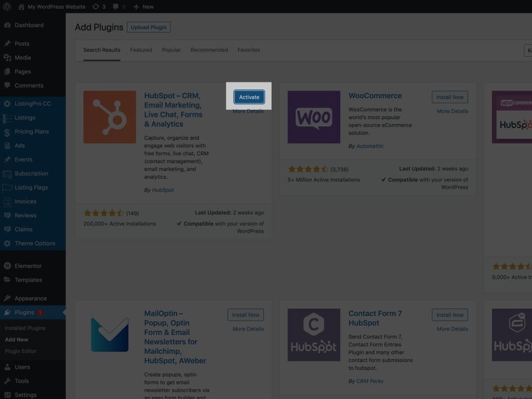Screen dimensions: 532x399
Task: Click the Users person icon
Action: [7, 367]
